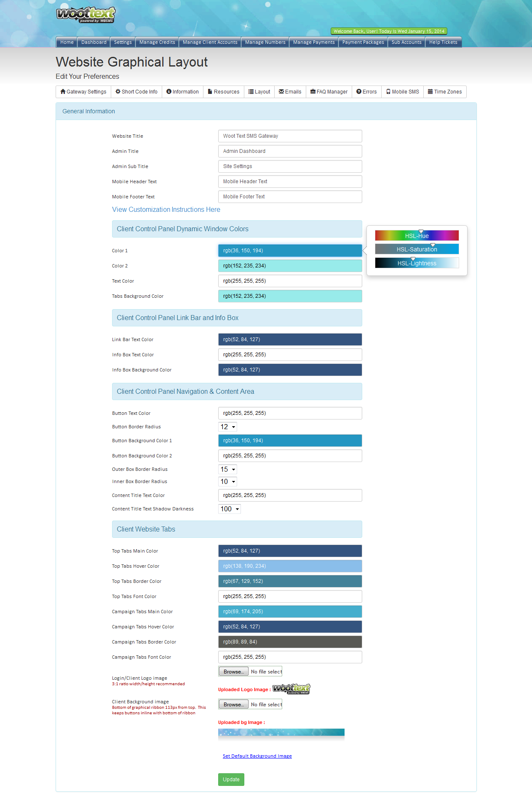Click the Mobile Header Text input

tap(290, 182)
